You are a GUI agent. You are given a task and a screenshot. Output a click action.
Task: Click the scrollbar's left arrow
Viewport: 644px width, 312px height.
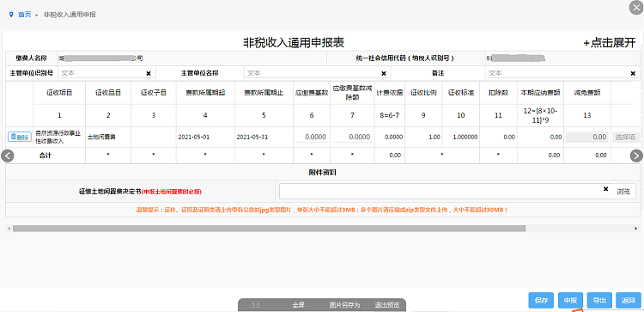click(x=9, y=228)
